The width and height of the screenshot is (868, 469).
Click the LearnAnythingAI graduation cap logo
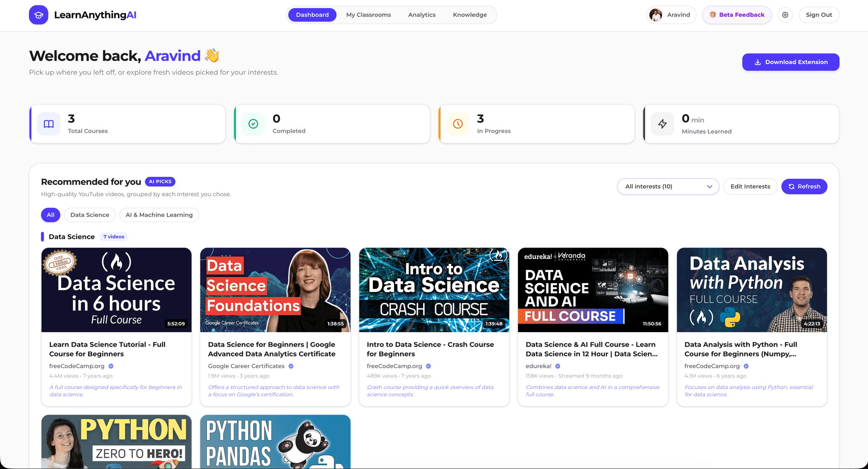pos(38,15)
